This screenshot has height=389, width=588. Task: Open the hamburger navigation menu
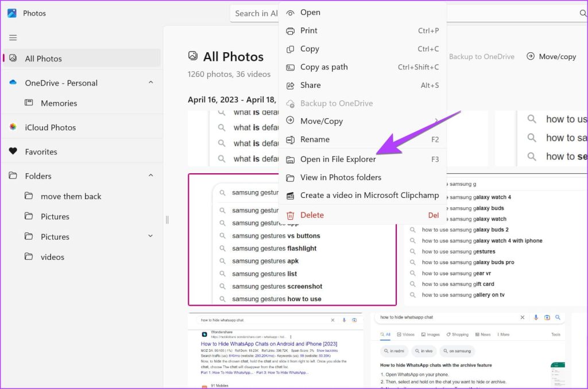click(x=13, y=37)
